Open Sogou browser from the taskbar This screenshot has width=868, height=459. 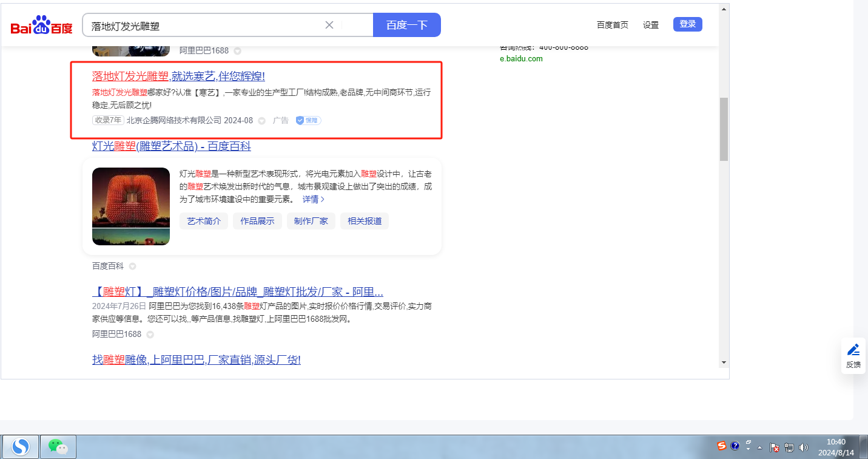(21, 447)
